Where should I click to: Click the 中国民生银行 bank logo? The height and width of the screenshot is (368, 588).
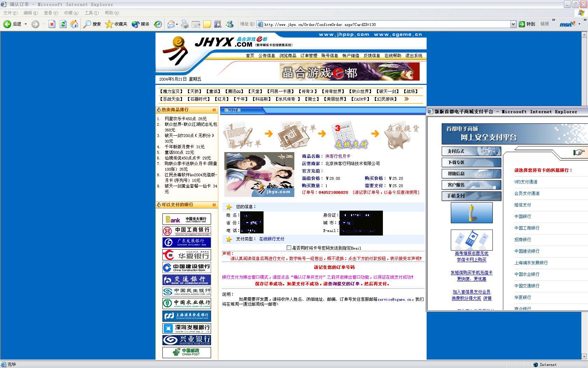coord(187,292)
